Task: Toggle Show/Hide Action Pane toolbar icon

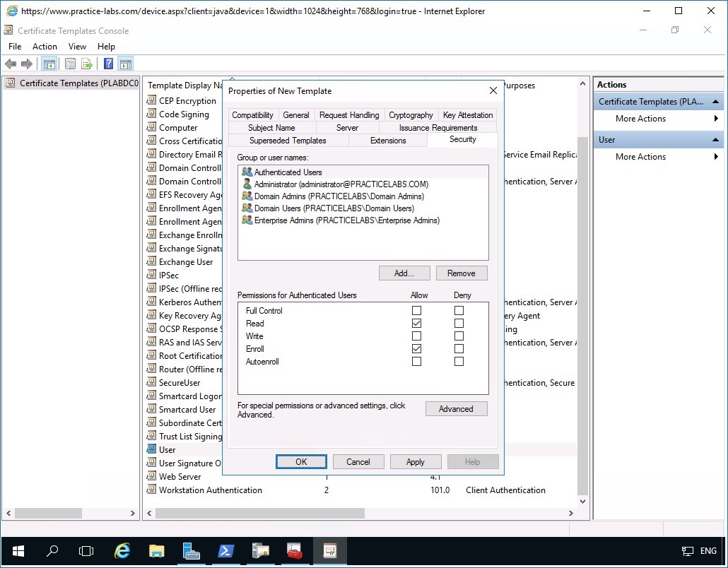Action: 125,64
